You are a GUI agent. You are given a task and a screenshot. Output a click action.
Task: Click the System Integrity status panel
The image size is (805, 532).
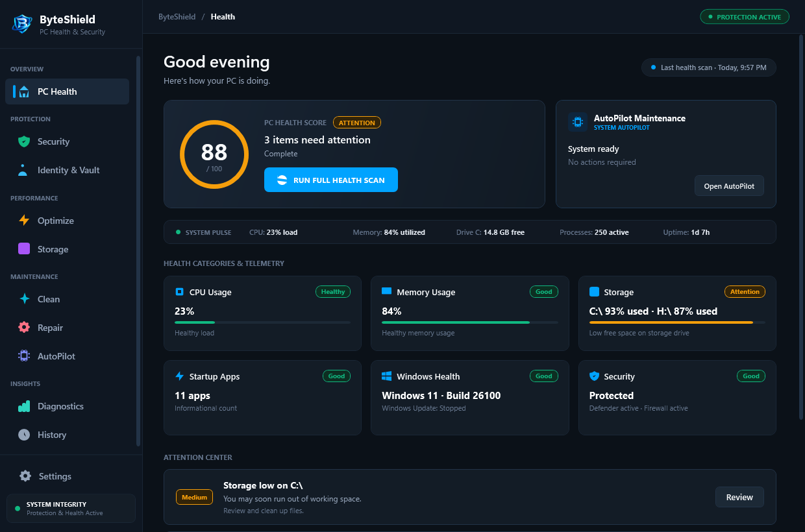pos(71,508)
